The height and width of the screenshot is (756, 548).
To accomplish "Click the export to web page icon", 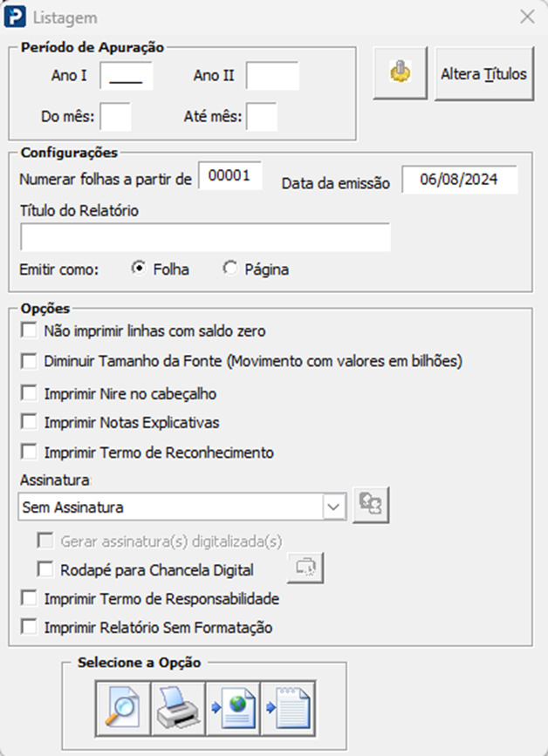I will (x=233, y=708).
